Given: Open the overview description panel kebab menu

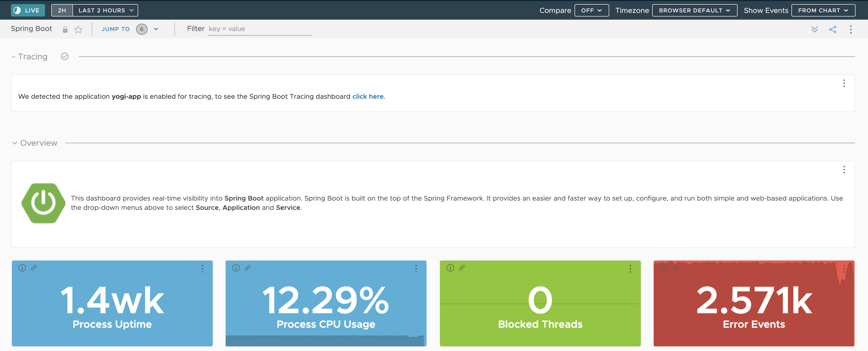Looking at the screenshot, I should pyautogui.click(x=844, y=170).
